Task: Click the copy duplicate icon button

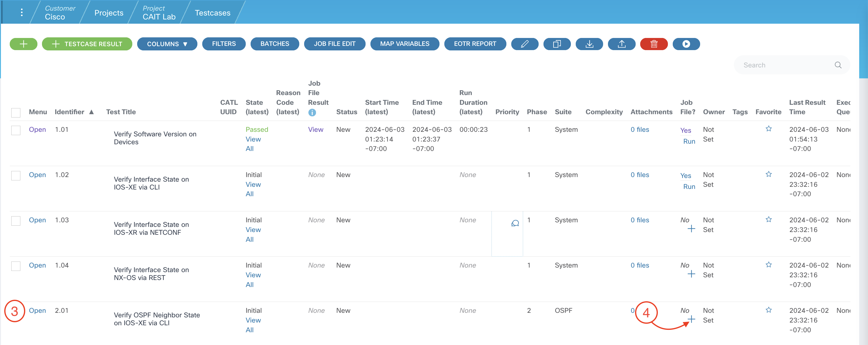Action: point(557,44)
